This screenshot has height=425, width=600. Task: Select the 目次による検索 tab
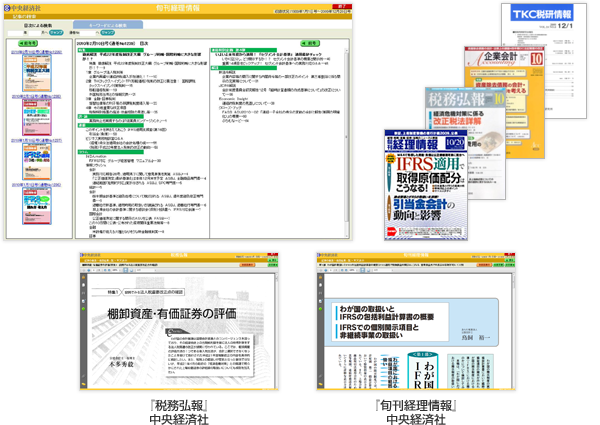(38, 25)
